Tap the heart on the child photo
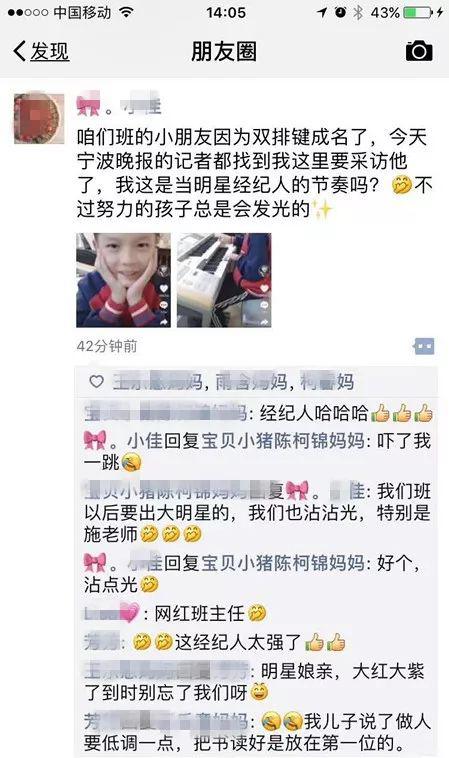Image resolution: width=449 pixels, height=758 pixels. tap(164, 289)
